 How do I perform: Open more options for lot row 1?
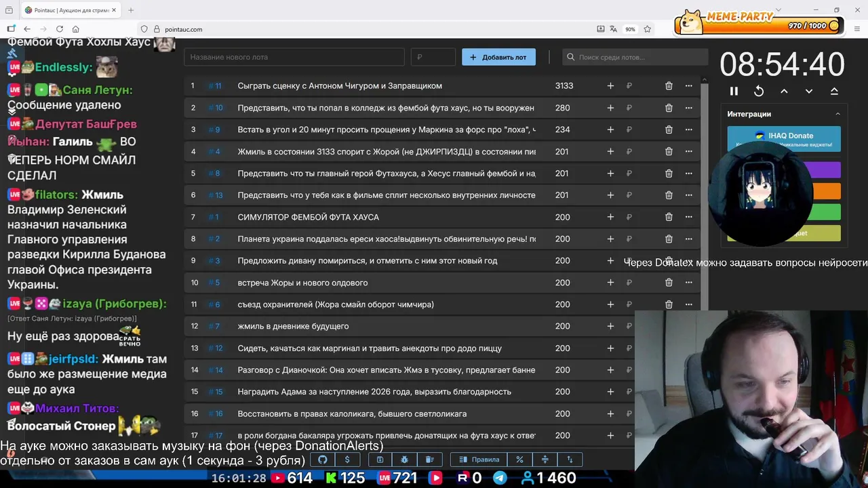pyautogui.click(x=689, y=85)
